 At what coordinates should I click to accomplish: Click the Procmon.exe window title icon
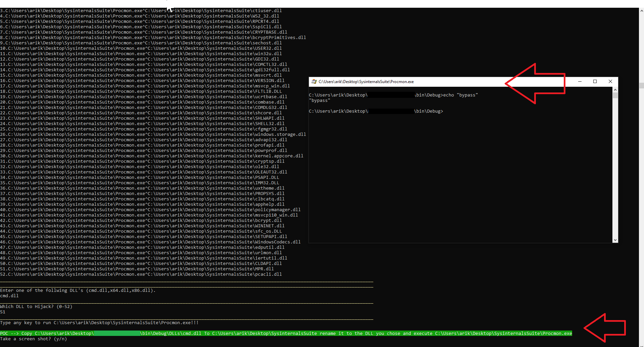tap(314, 82)
